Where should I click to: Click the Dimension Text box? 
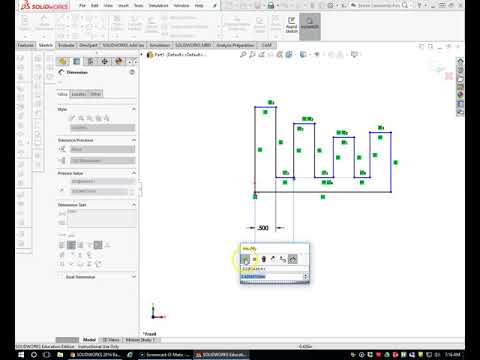pyautogui.click(x=102, y=218)
